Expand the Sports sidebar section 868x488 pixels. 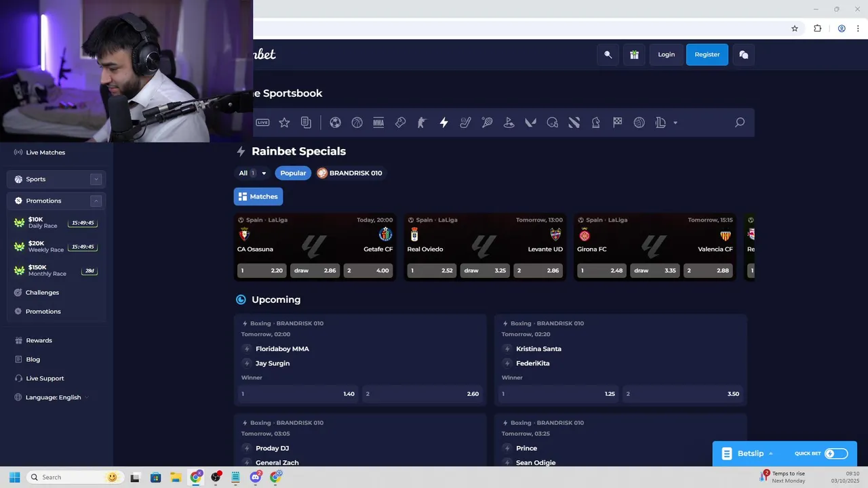click(96, 179)
